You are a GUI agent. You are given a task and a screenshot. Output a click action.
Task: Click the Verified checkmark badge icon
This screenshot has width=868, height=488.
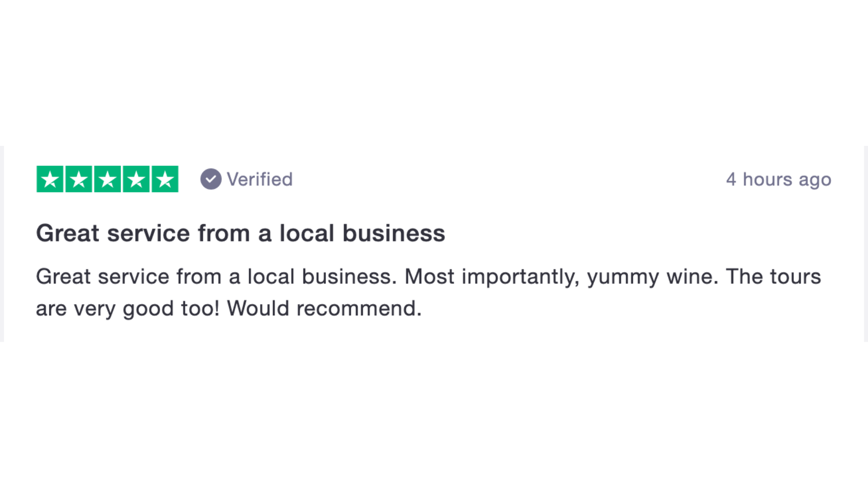211,179
